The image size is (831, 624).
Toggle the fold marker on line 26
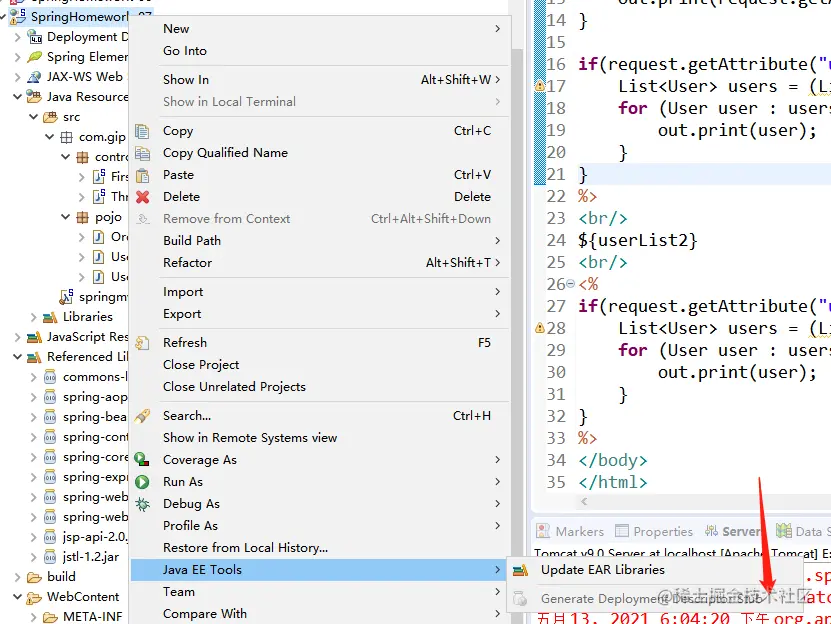[x=570, y=284]
